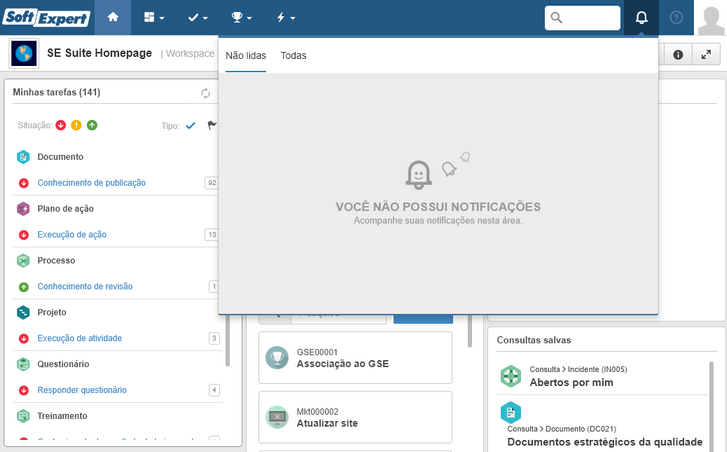The height and width of the screenshot is (452, 727).
Task: Open the components grid menu
Action: coord(153,18)
